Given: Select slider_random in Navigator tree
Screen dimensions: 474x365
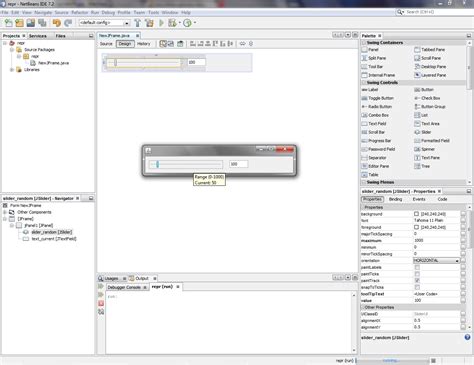Looking at the screenshot, I should tap(52, 232).
